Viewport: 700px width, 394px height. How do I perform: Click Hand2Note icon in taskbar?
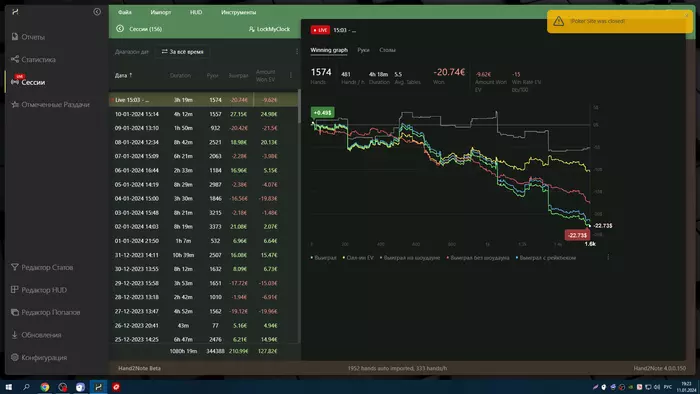[x=98, y=387]
